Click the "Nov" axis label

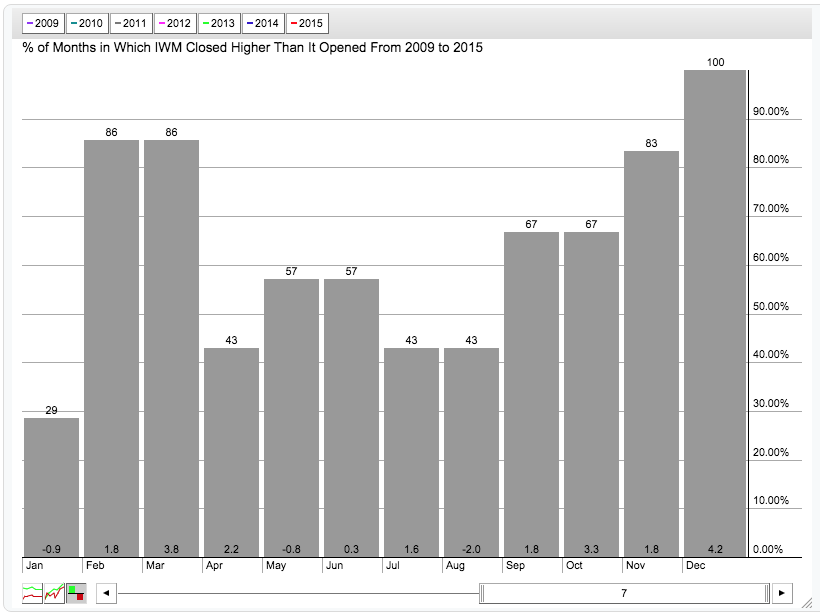tap(636, 565)
